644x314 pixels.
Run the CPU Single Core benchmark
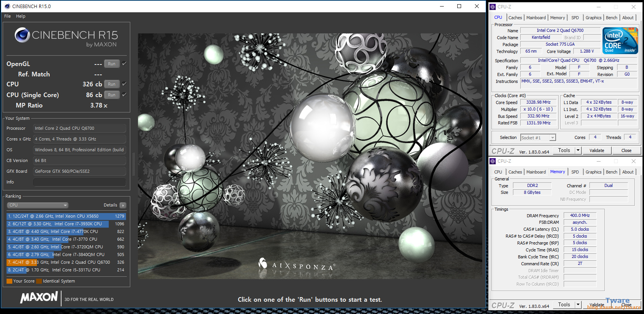click(112, 95)
